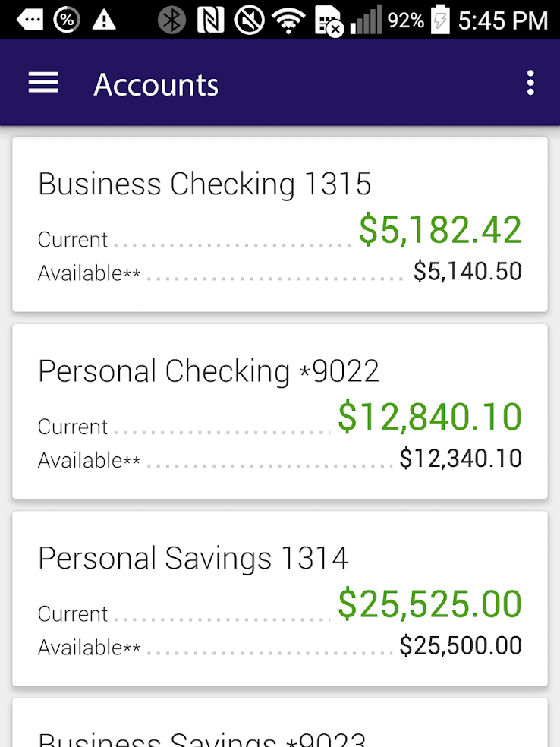
Task: Open Personal Savings 1314 account
Action: click(280, 599)
